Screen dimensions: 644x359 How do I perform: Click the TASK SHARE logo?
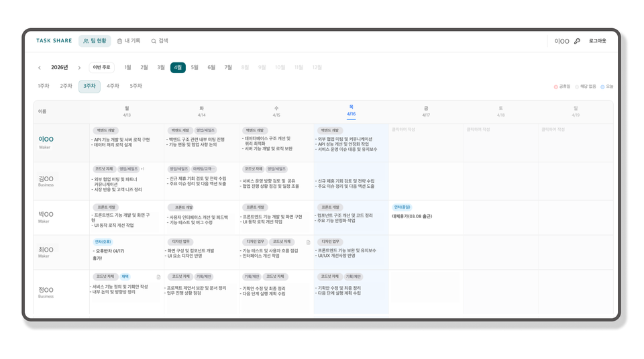54,41
